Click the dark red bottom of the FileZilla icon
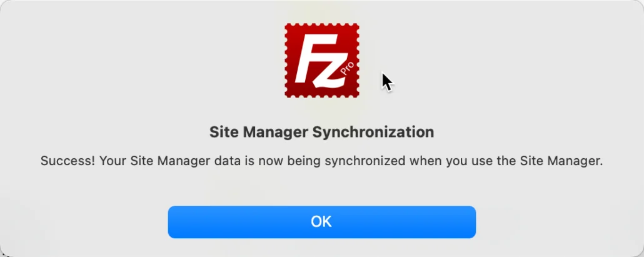Image resolution: width=644 pixels, height=257 pixels. (322, 93)
